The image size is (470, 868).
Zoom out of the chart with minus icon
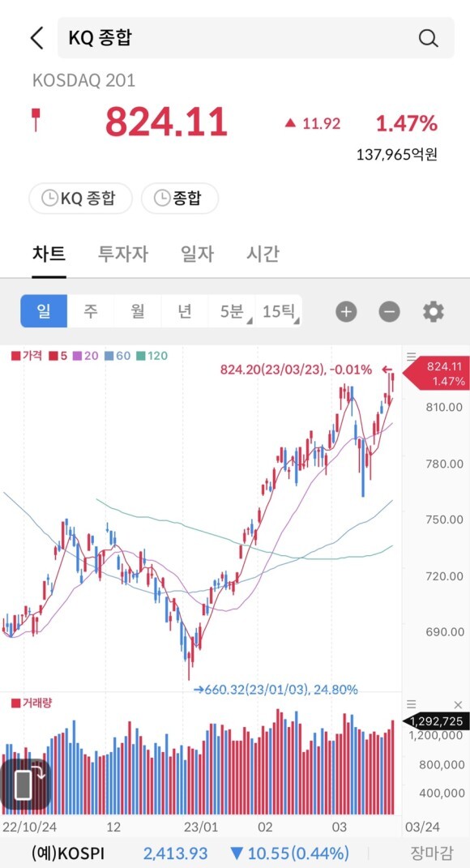click(389, 310)
